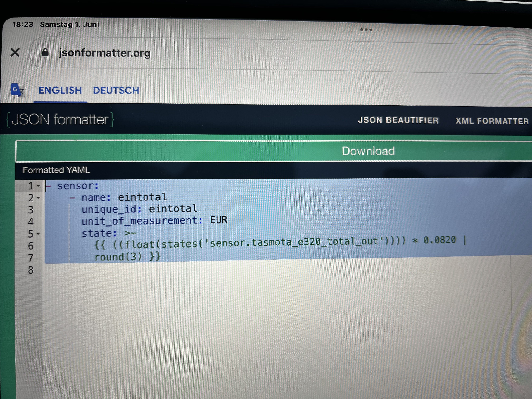Collapse the state block at line 5
Image resolution: width=532 pixels, height=399 pixels.
point(38,234)
